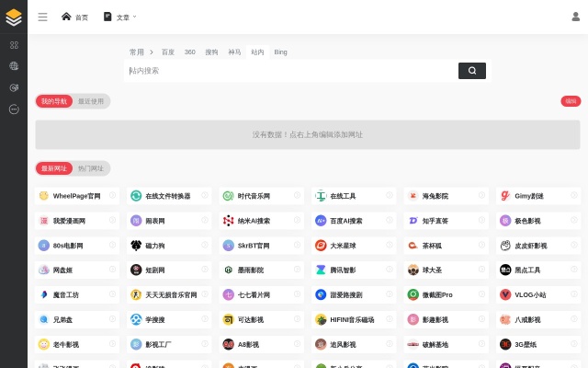Click the red 编辑 button

[571, 101]
